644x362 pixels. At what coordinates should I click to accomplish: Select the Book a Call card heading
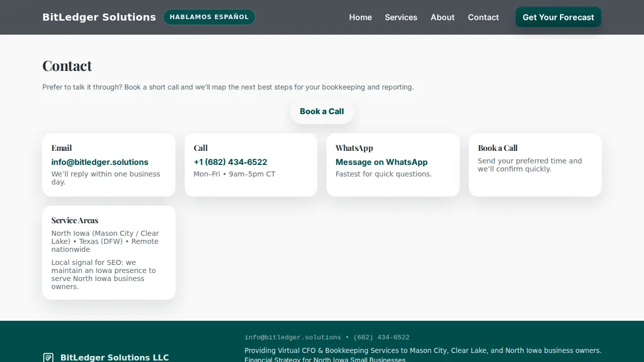(x=498, y=148)
